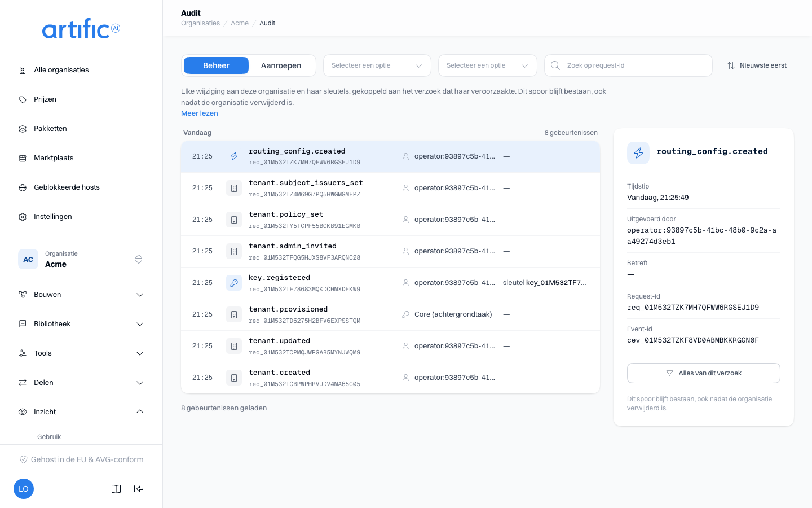Expand the Bibliotheek menu section

pos(81,324)
